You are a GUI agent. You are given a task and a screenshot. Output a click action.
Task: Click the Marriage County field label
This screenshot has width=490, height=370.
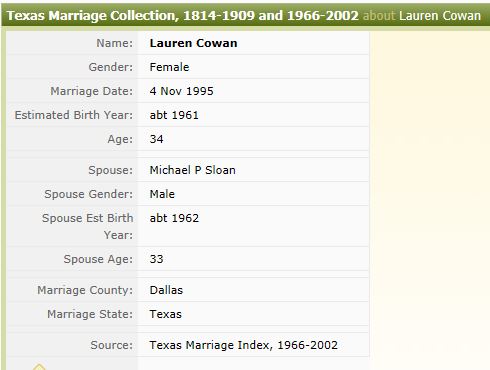point(85,290)
